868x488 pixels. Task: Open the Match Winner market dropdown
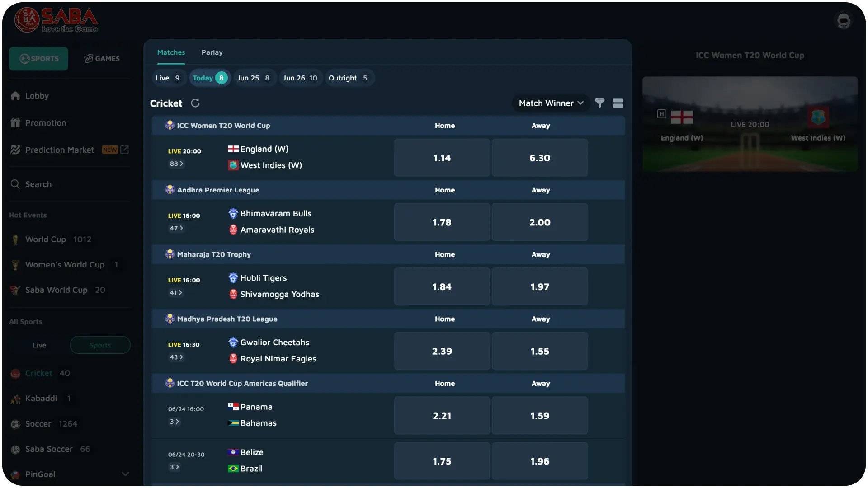tap(551, 103)
